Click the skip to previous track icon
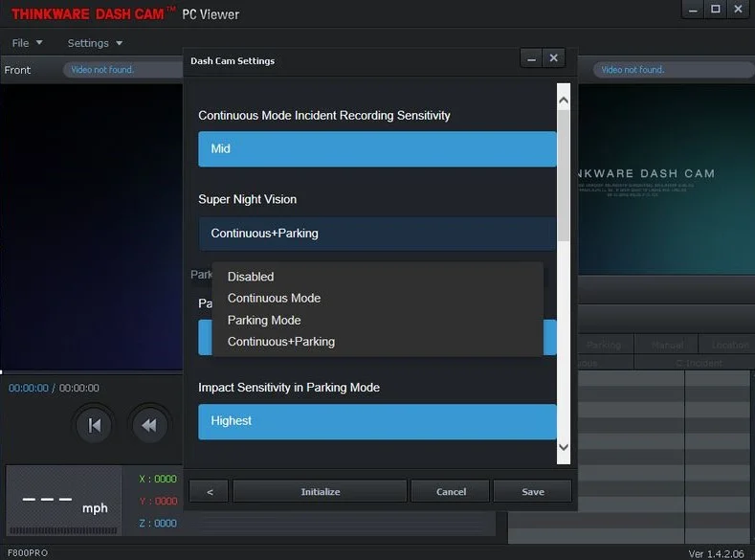 tap(94, 425)
